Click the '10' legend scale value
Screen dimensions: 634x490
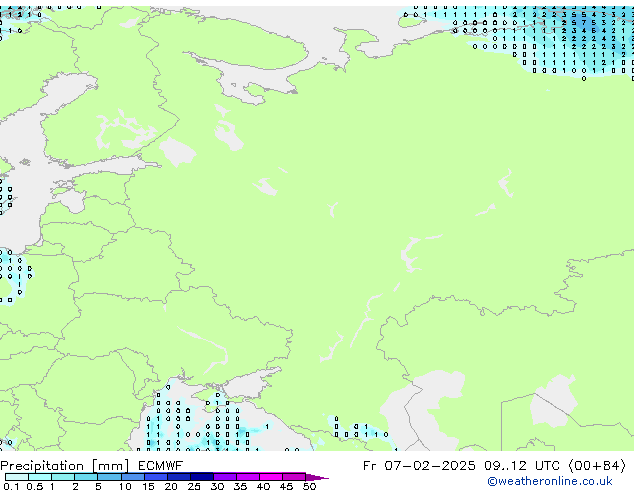coord(125,486)
